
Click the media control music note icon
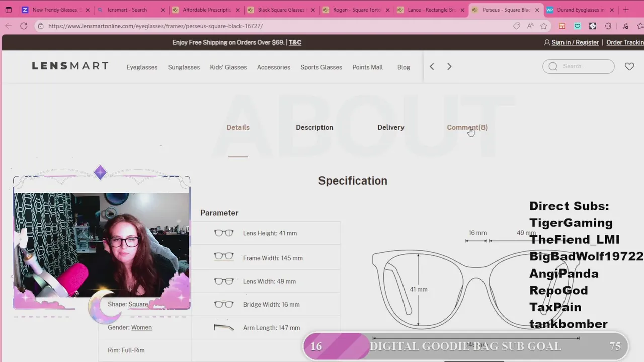(x=625, y=26)
